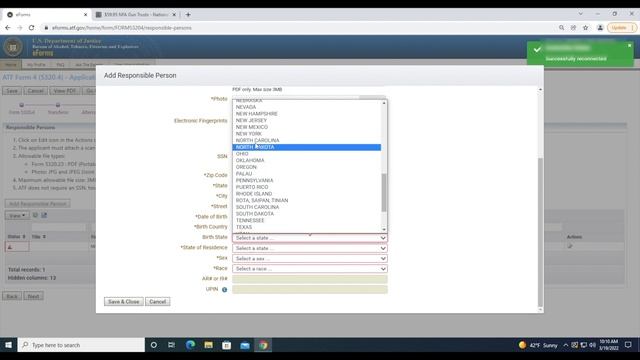Click the UPIN input field
The width and height of the screenshot is (640, 360).
coord(310,289)
